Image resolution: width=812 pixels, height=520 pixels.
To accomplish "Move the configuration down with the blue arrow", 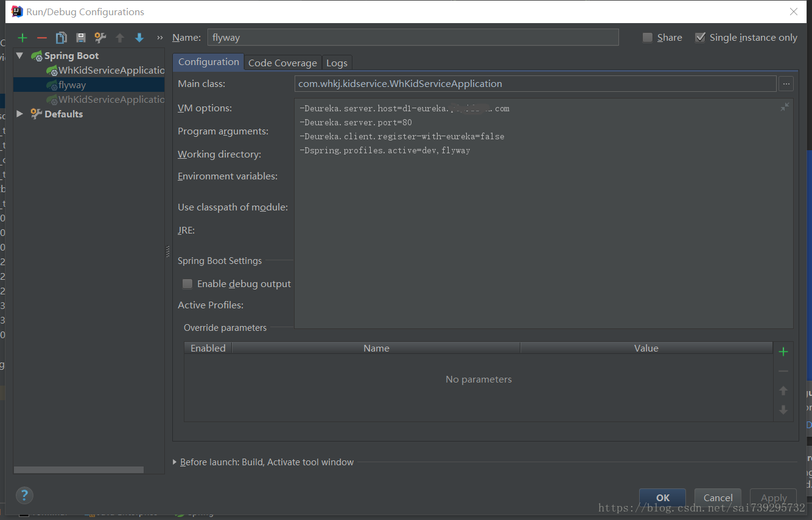I will tap(139, 38).
